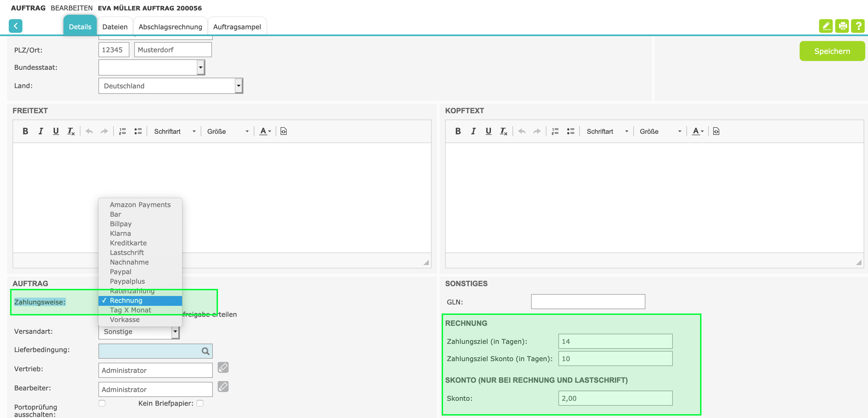868x418 pixels.
Task: Click the Ort field containing Musterdorf
Action: tap(173, 50)
